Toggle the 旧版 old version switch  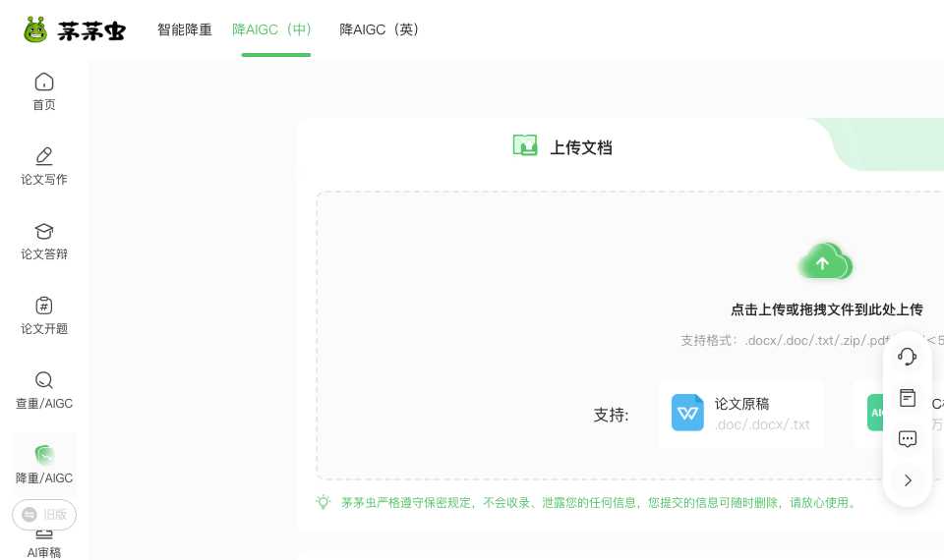click(x=44, y=514)
